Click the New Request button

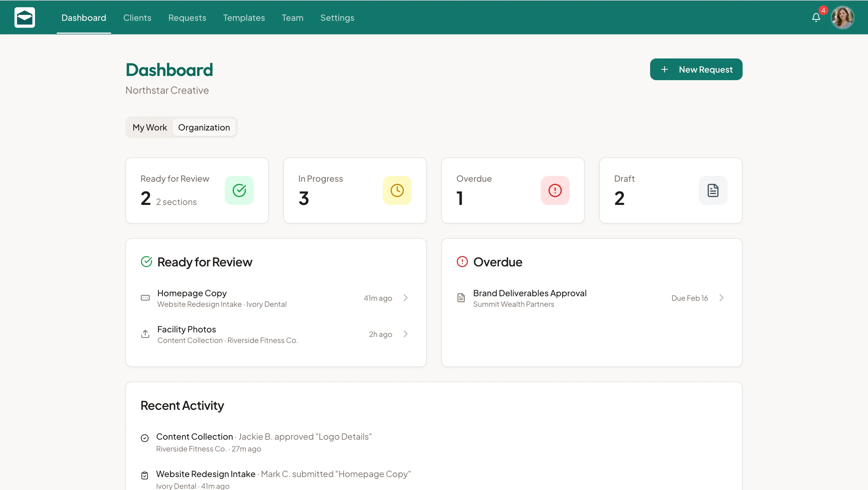click(696, 69)
